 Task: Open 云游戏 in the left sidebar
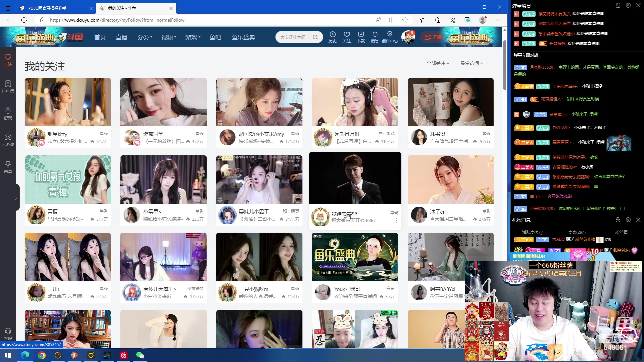click(8, 140)
